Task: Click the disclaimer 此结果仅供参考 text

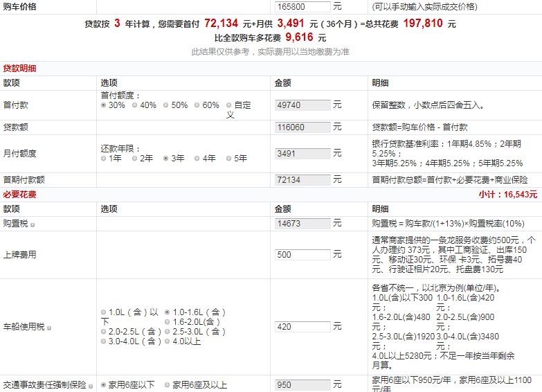Action: pos(271,52)
